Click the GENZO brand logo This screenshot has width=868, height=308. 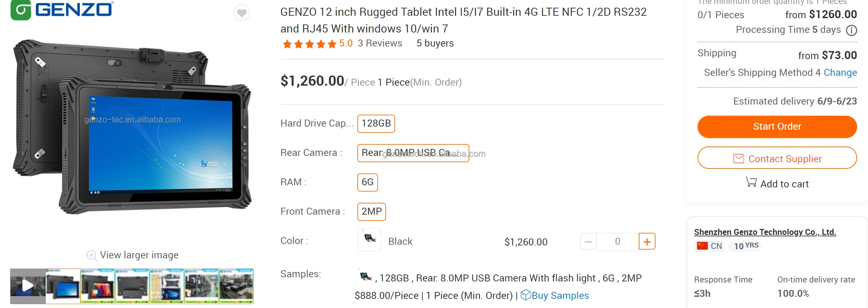point(62,10)
